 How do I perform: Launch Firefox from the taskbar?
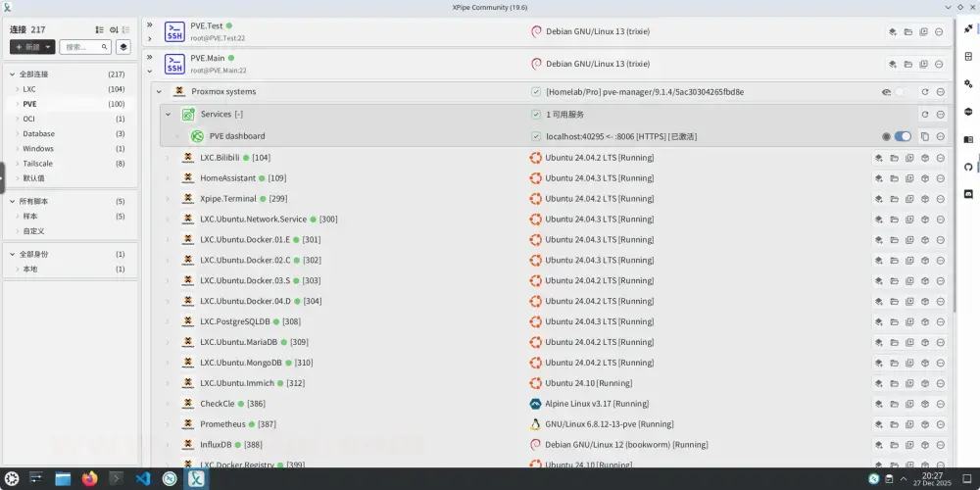[90, 479]
